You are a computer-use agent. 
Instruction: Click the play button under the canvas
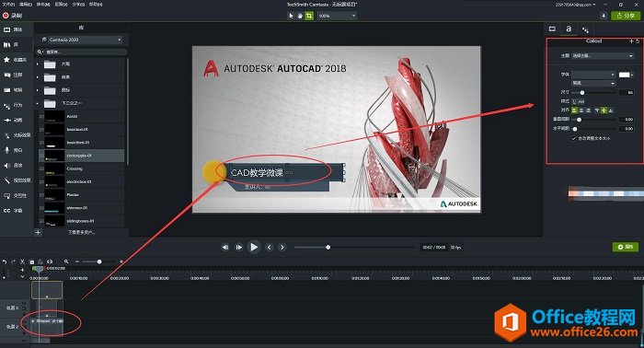coord(254,247)
